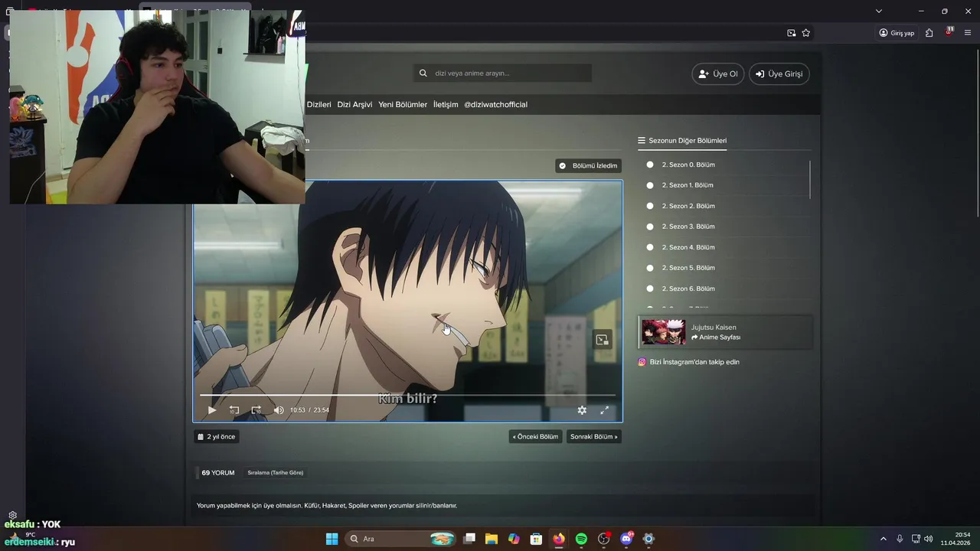Toggle watched circle for 2. Sezon 2. Bölüm
Viewport: 980px width, 551px height.
(x=650, y=206)
